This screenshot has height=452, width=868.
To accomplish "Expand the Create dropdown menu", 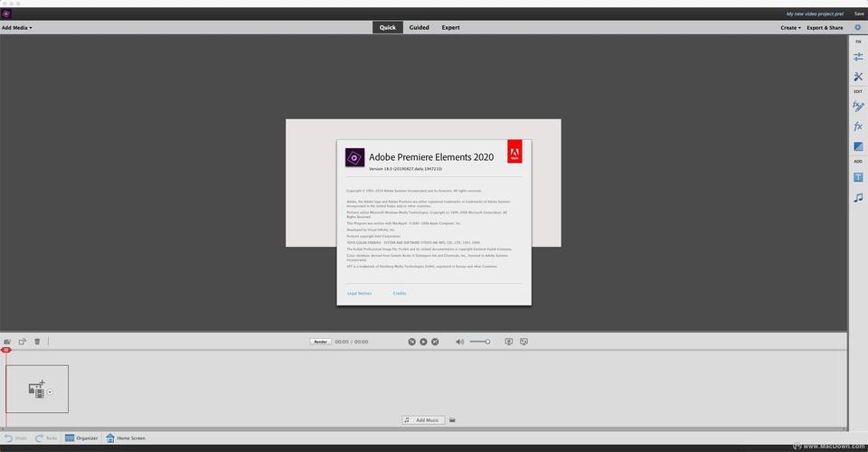I will coord(790,28).
